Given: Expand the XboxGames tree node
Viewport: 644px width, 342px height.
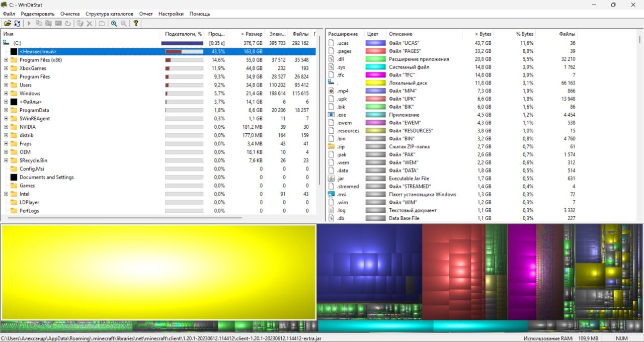Looking at the screenshot, I should click(x=6, y=68).
